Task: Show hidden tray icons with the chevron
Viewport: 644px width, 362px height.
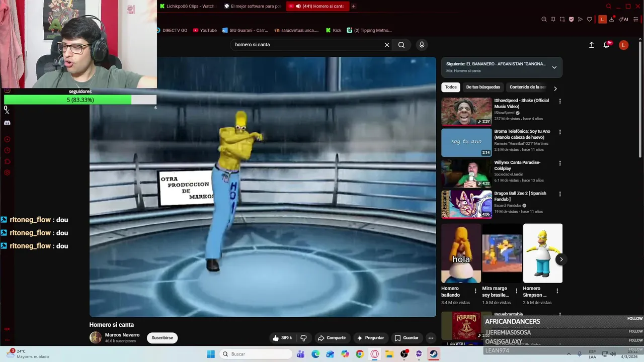Action: (569, 354)
